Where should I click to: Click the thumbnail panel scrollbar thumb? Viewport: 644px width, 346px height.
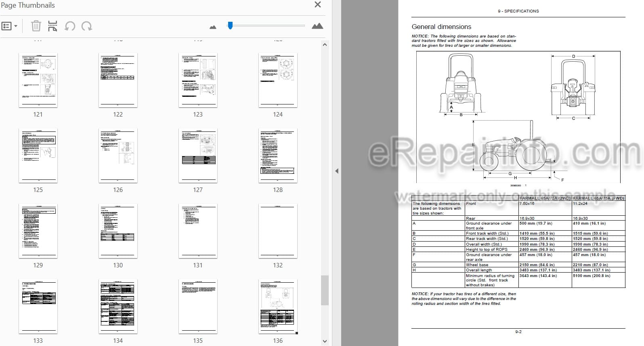pyautogui.click(x=325, y=290)
